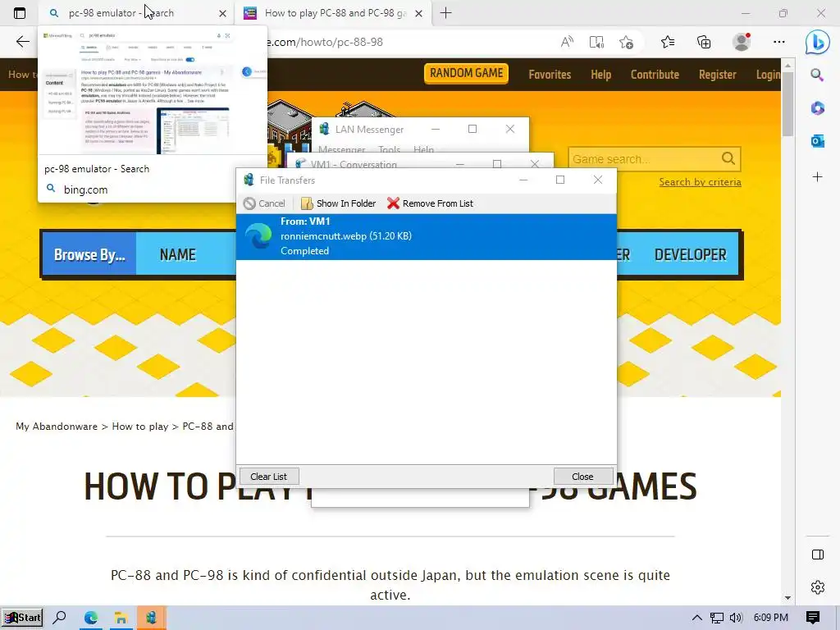Image resolution: width=840 pixels, height=630 pixels.
Task: Open Microsoft Edge from the taskbar
Action: [x=90, y=618]
